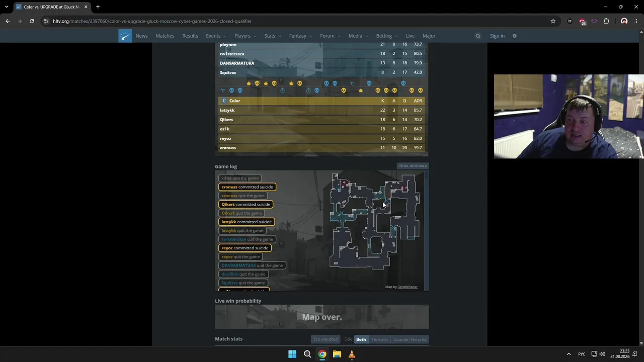Open volume control in system tray
Viewport: 644px width, 362px height.
pyautogui.click(x=602, y=354)
